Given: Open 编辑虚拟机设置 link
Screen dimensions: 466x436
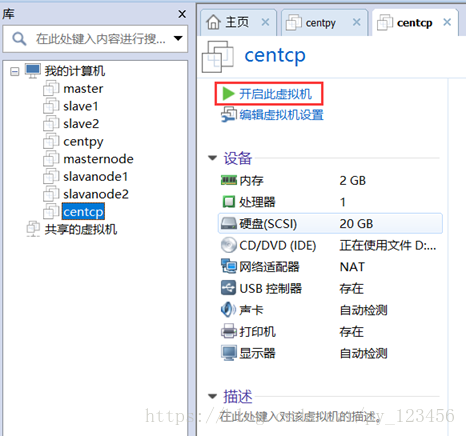Looking at the screenshot, I should click(x=281, y=115).
